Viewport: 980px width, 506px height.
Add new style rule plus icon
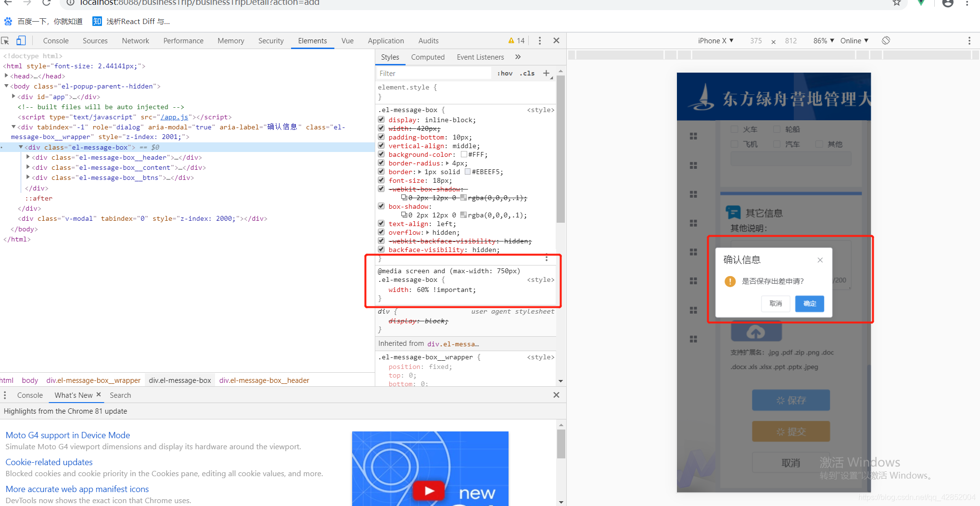point(546,73)
